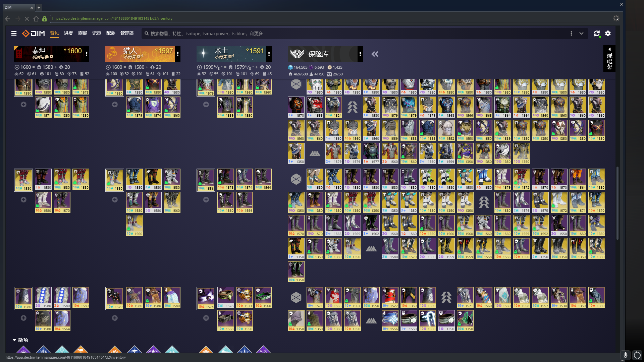Screen dimensions: 644x362
Task: Click the site security lock icon
Action: pyautogui.click(x=45, y=19)
